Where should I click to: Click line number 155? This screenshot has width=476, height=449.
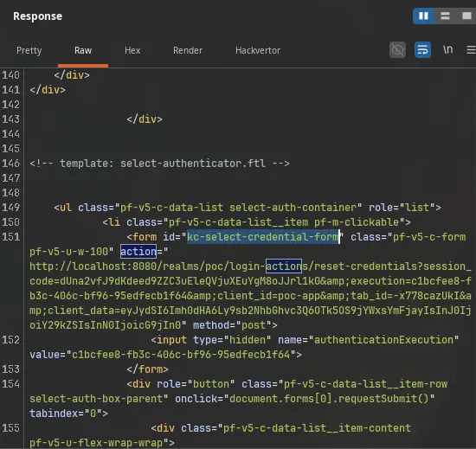(11, 428)
